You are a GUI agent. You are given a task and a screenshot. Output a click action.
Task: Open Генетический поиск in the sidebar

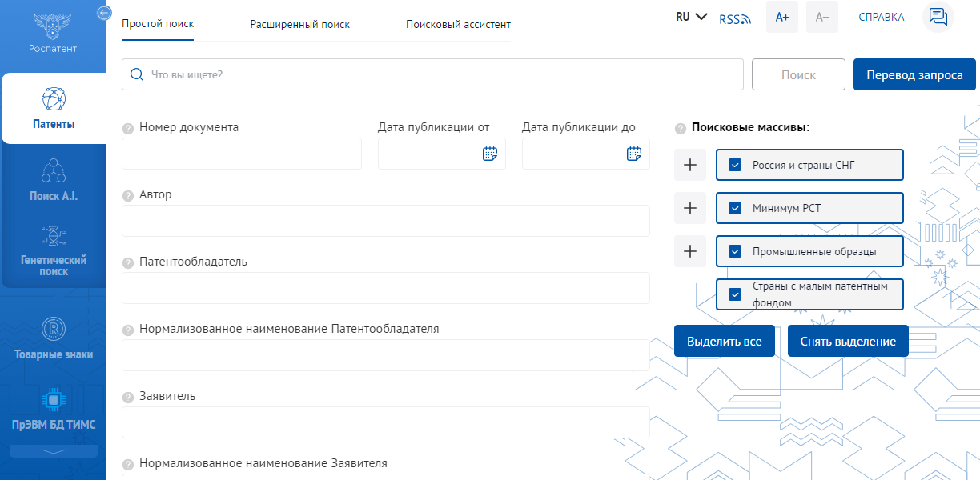point(54,250)
